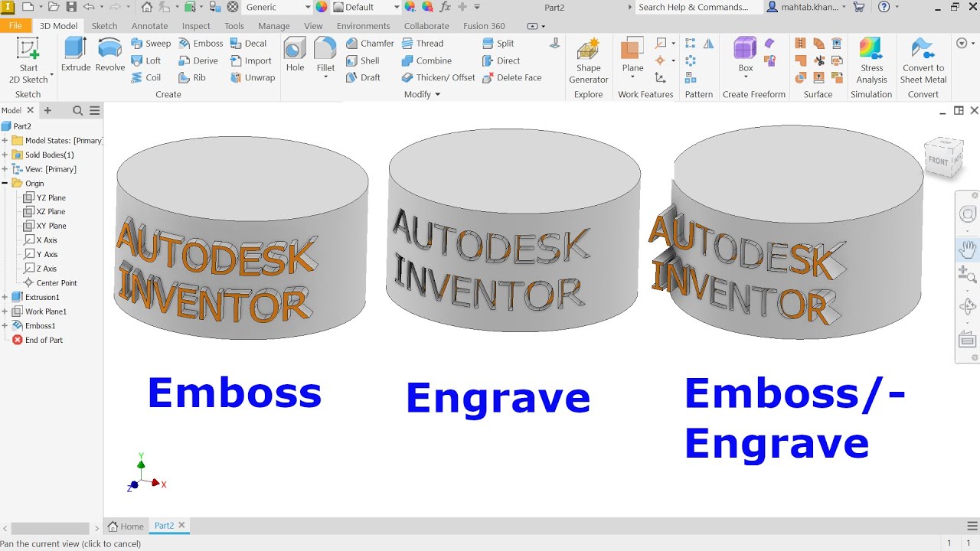
Task: Select the Draft tool
Action: point(363,77)
